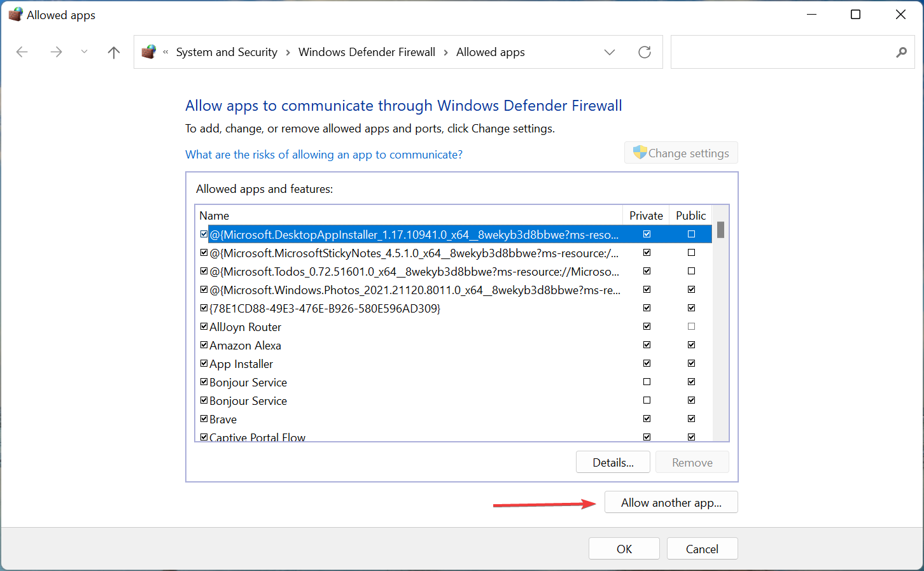Click the search magnifier icon
This screenshot has width=924, height=571.
click(901, 52)
